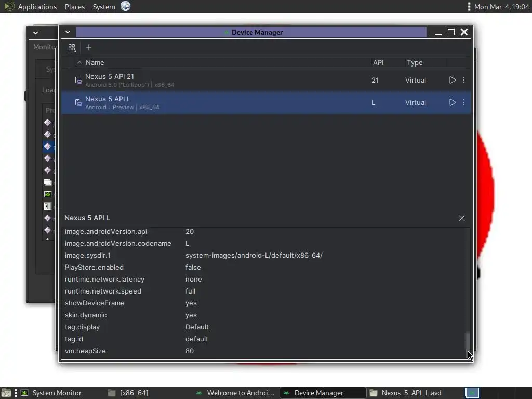Open the System menu
Viewport: 532px width, 399px height.
(104, 7)
